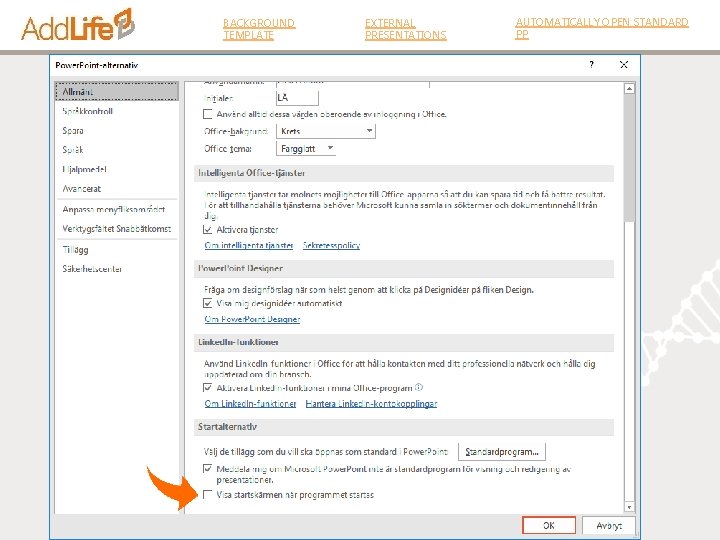Open 'Hantera LinkedIn-kontokopplingar' link
This screenshot has height=540, width=720.
[371, 404]
